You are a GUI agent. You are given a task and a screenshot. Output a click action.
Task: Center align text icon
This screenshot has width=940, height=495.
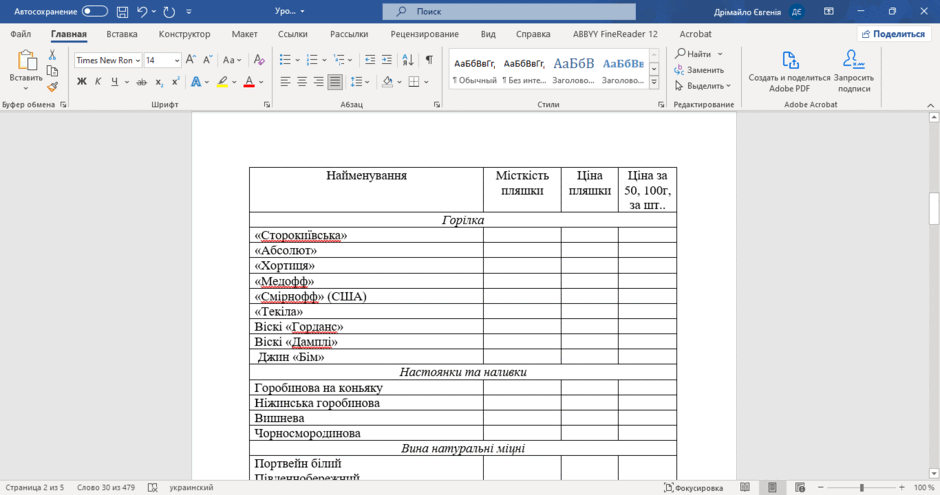[302, 82]
